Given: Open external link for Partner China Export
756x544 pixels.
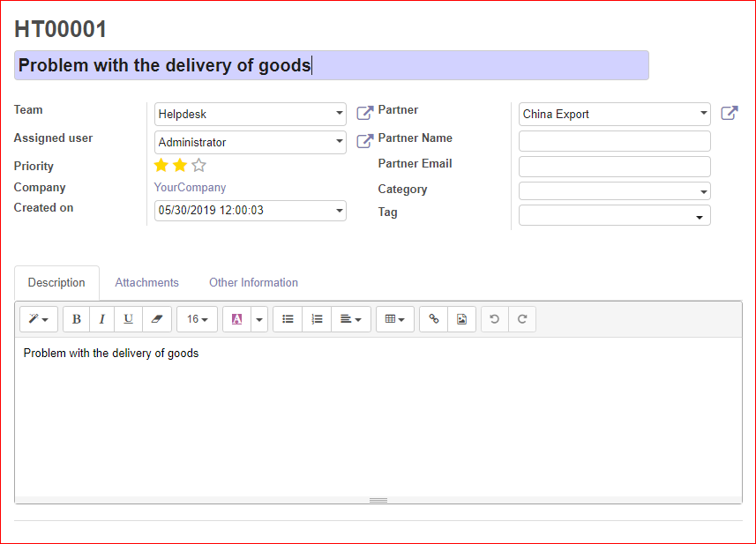Looking at the screenshot, I should tap(729, 113).
